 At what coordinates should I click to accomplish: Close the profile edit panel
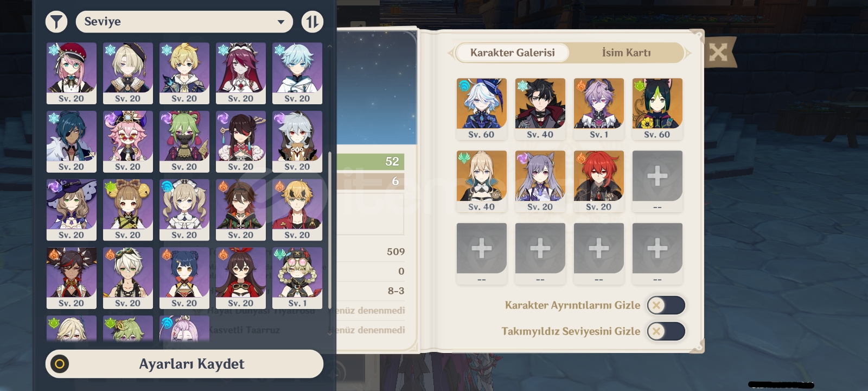[718, 52]
